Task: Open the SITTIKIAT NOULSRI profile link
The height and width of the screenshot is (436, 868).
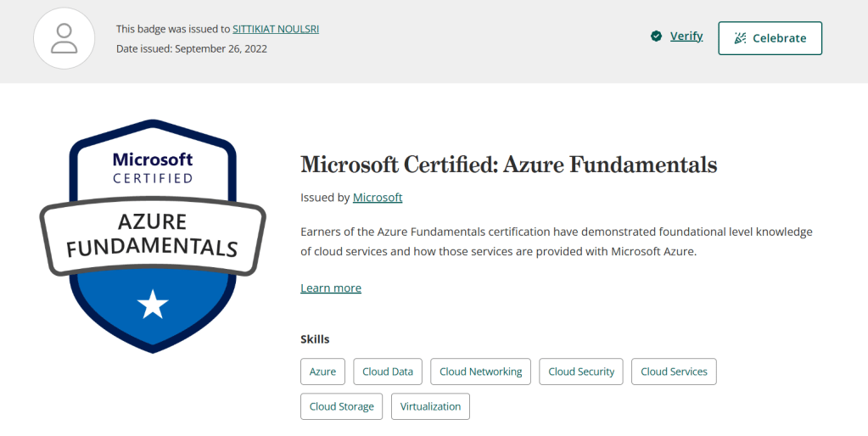Action: pyautogui.click(x=276, y=29)
